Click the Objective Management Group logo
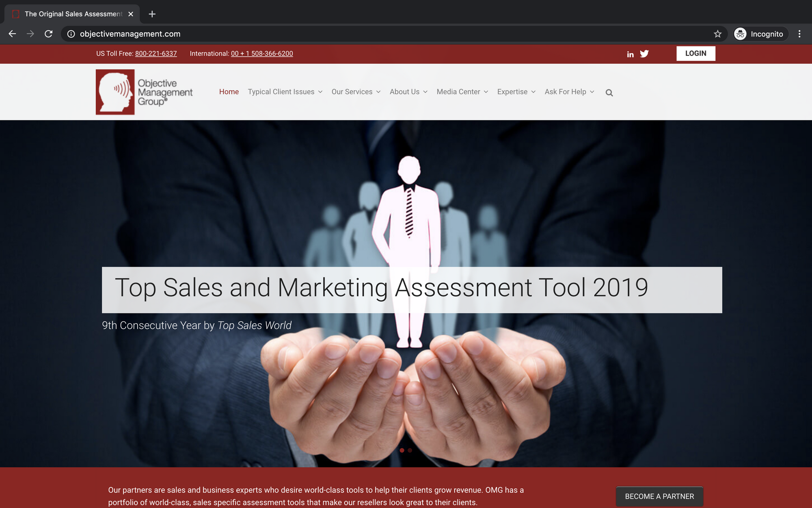The height and width of the screenshot is (508, 812). pos(144,92)
